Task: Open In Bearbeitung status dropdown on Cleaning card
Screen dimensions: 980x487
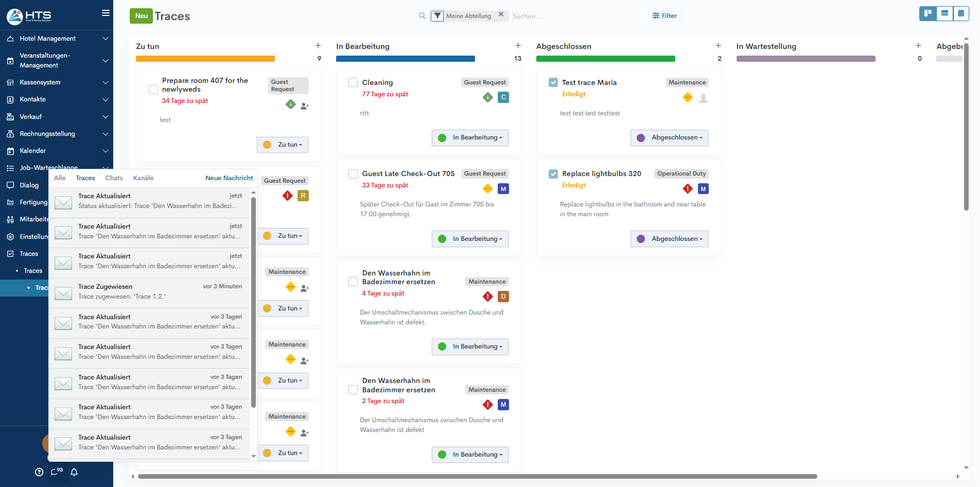Action: coord(470,138)
